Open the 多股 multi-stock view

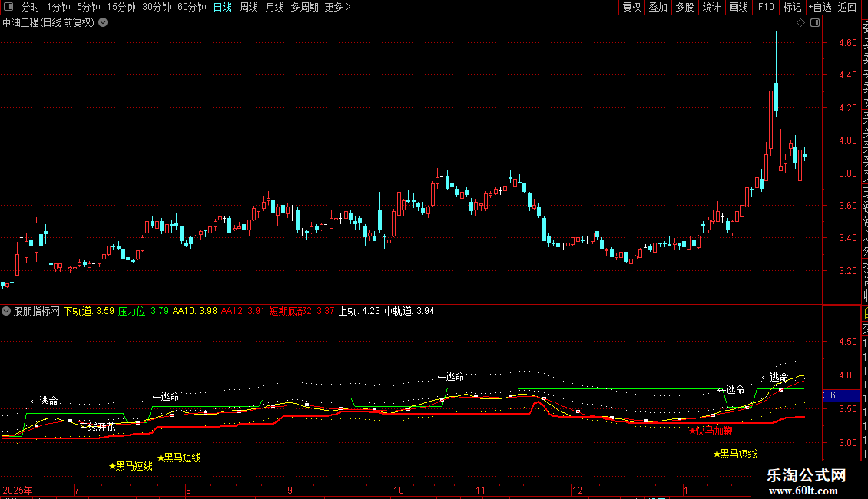(x=684, y=7)
